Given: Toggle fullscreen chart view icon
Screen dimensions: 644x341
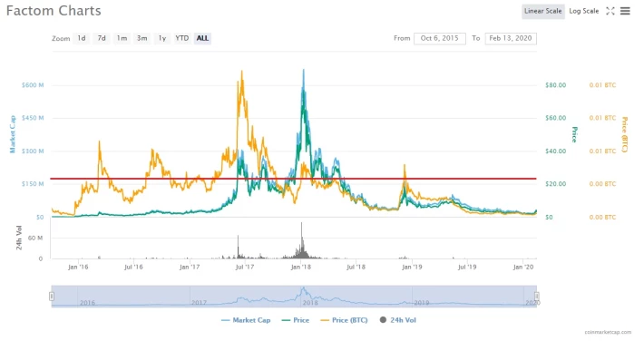Looking at the screenshot, I should [610, 11].
